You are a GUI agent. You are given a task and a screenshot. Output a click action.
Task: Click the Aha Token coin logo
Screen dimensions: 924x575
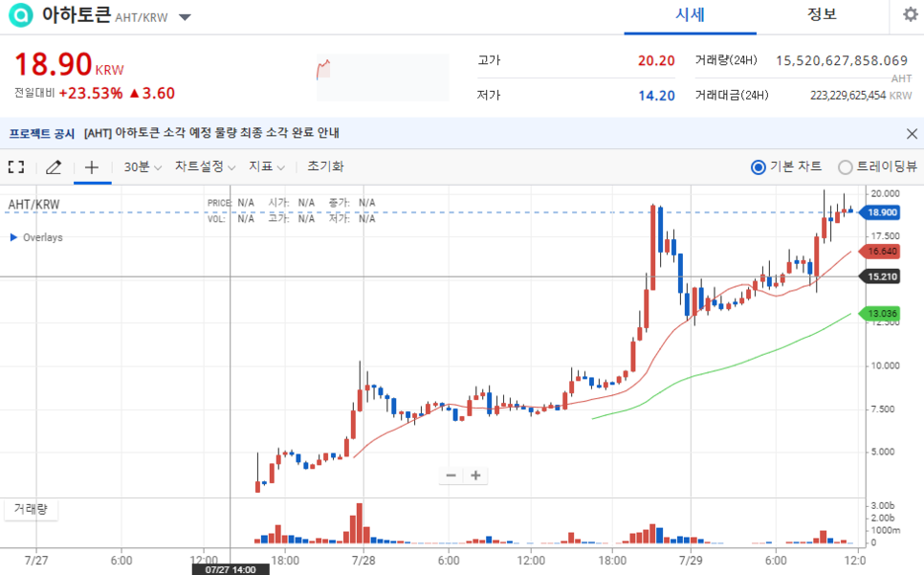pos(21,15)
